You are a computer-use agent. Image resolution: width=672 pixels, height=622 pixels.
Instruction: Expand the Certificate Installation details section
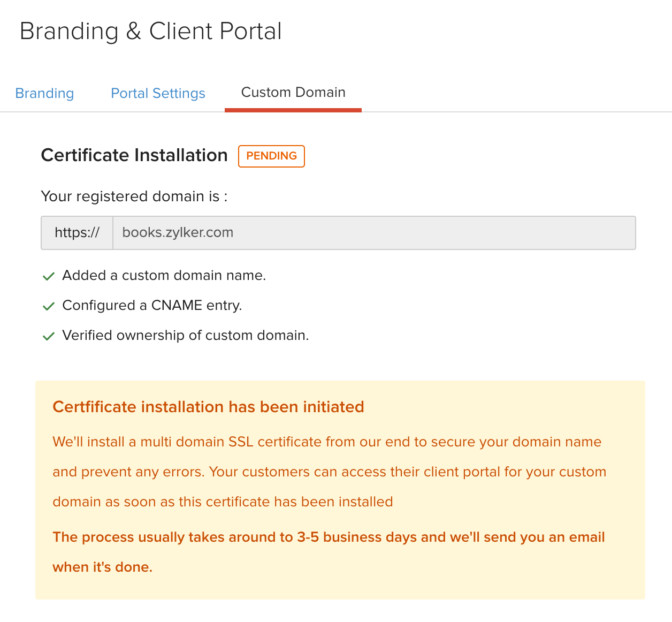pyautogui.click(x=134, y=156)
